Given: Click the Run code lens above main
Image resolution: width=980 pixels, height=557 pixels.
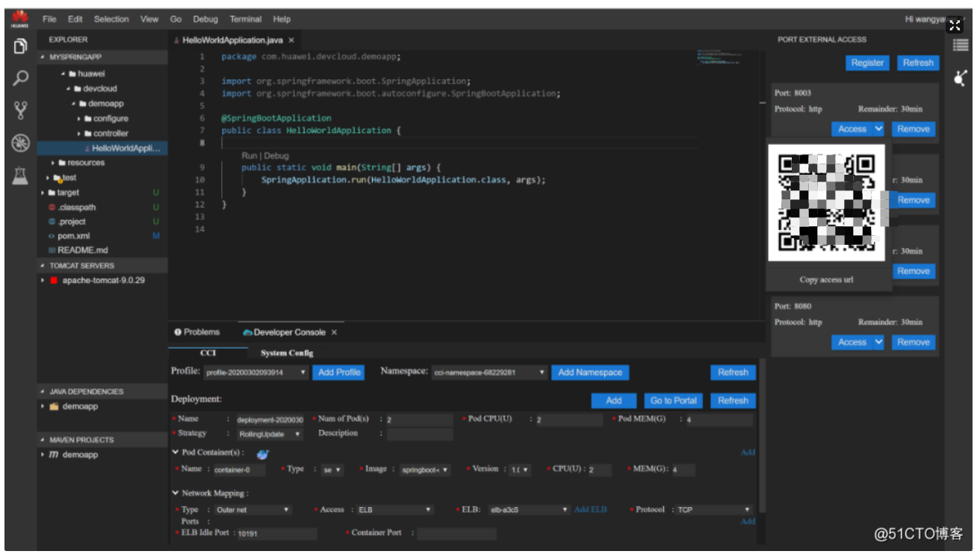Looking at the screenshot, I should (x=249, y=156).
